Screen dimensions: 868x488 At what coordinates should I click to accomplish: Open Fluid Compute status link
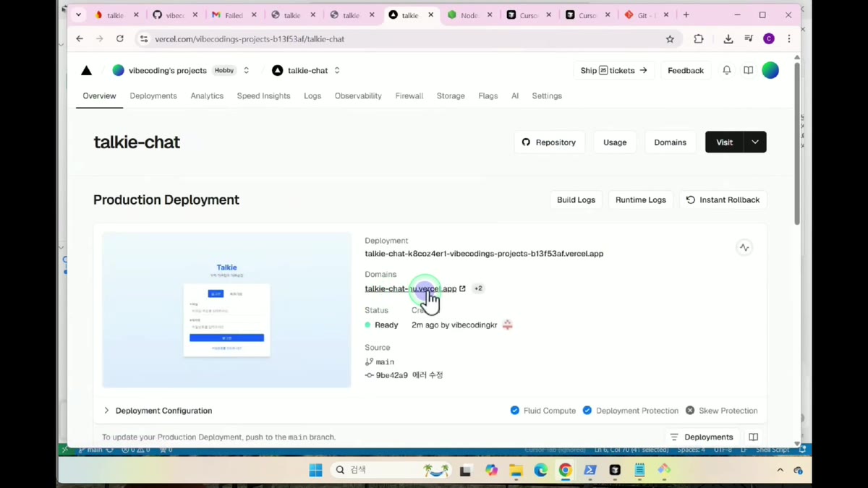(543, 411)
